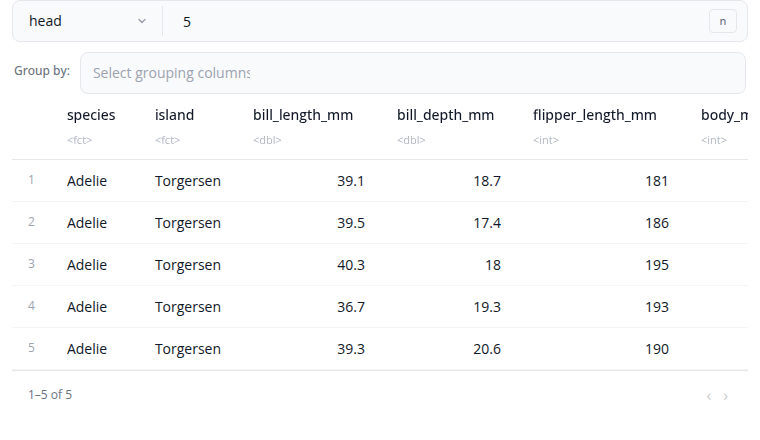Click the n parameter badge

click(722, 21)
